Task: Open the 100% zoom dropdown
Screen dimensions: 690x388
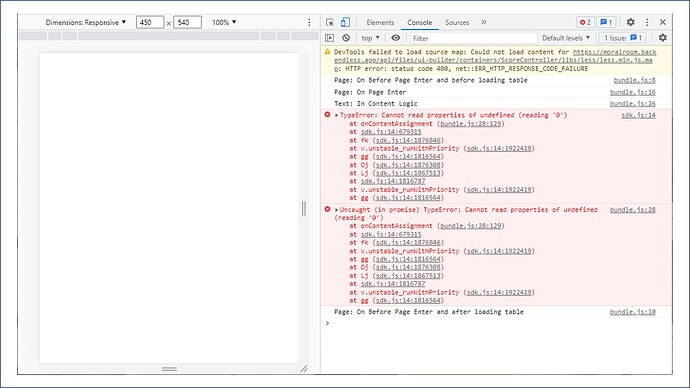Action: tap(224, 22)
